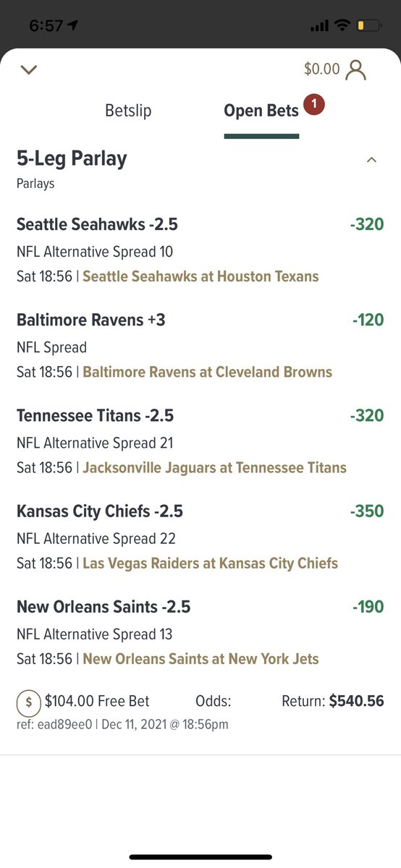Open Seattle Seahawks at Houston Texans game
Viewport: 401px width, 868px height.
tap(200, 276)
